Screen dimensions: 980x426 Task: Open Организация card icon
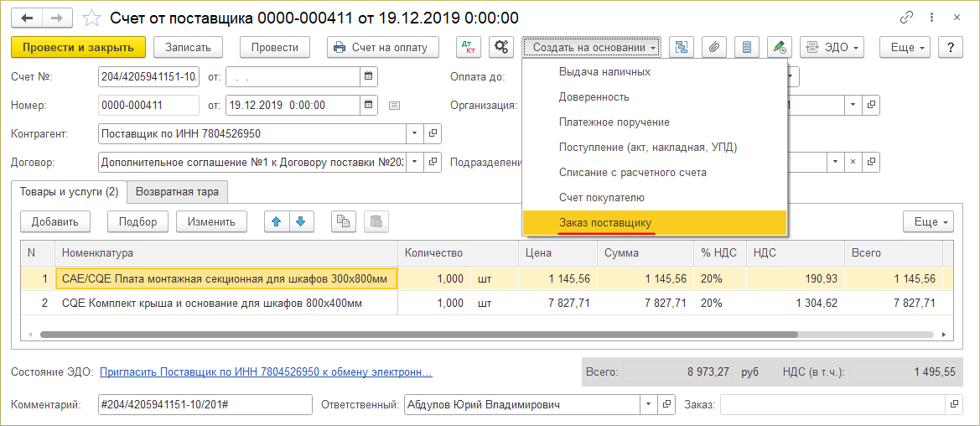coord(871,105)
